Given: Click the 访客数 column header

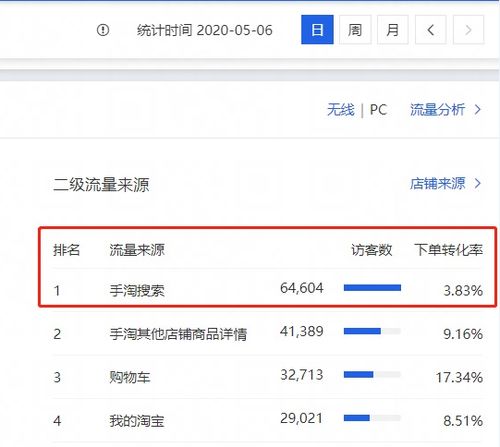Looking at the screenshot, I should click(x=372, y=250).
